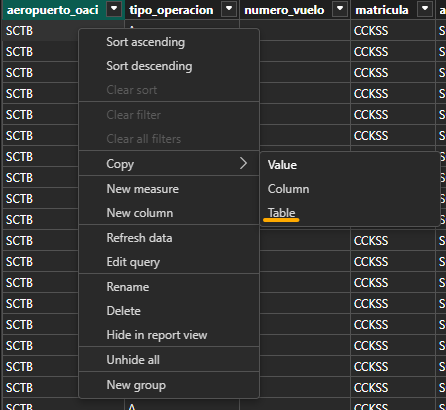Open Edit query from context menu
446x410 pixels.
tap(169, 262)
